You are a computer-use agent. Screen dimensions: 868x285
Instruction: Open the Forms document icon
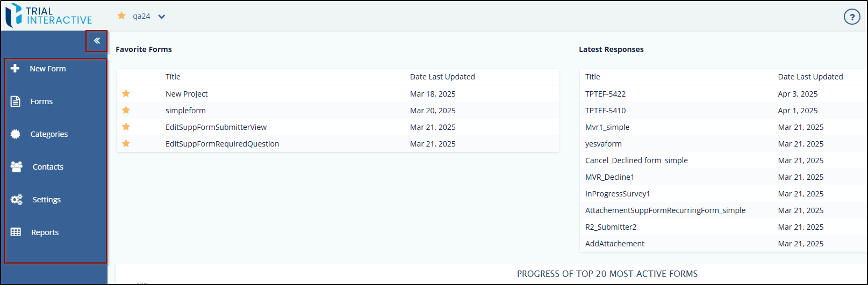click(16, 101)
